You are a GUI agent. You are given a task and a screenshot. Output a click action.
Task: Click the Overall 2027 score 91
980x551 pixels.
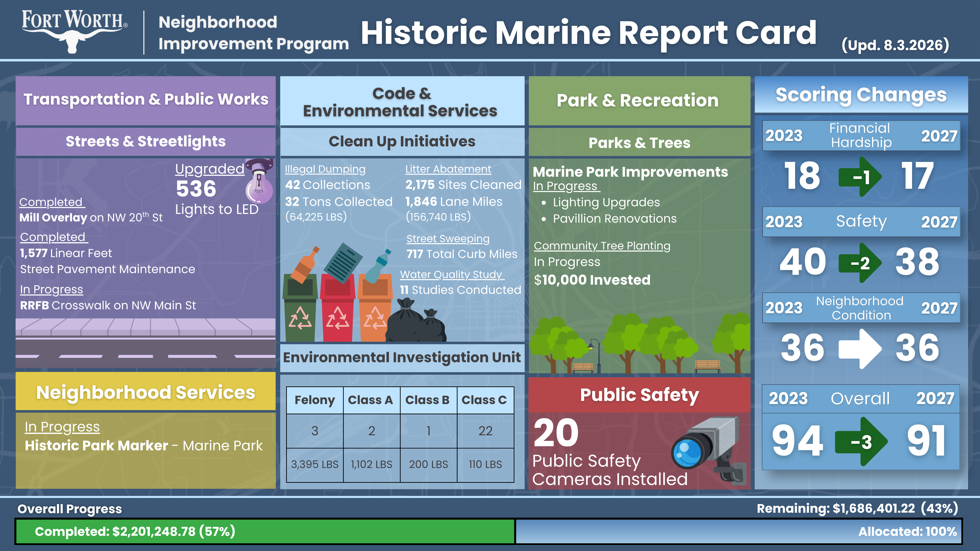[x=926, y=441]
